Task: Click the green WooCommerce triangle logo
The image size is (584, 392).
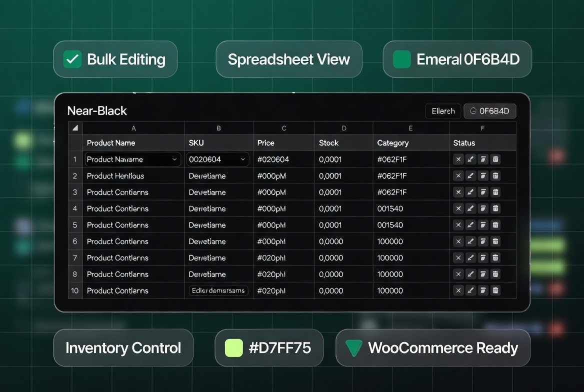Action: 353,348
